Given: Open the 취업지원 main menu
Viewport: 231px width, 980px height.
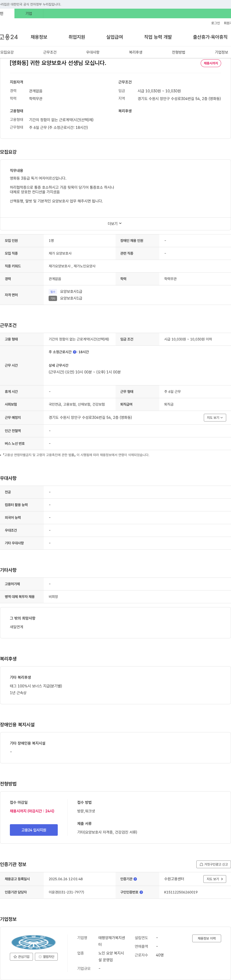Looking at the screenshot, I should 77,37.
